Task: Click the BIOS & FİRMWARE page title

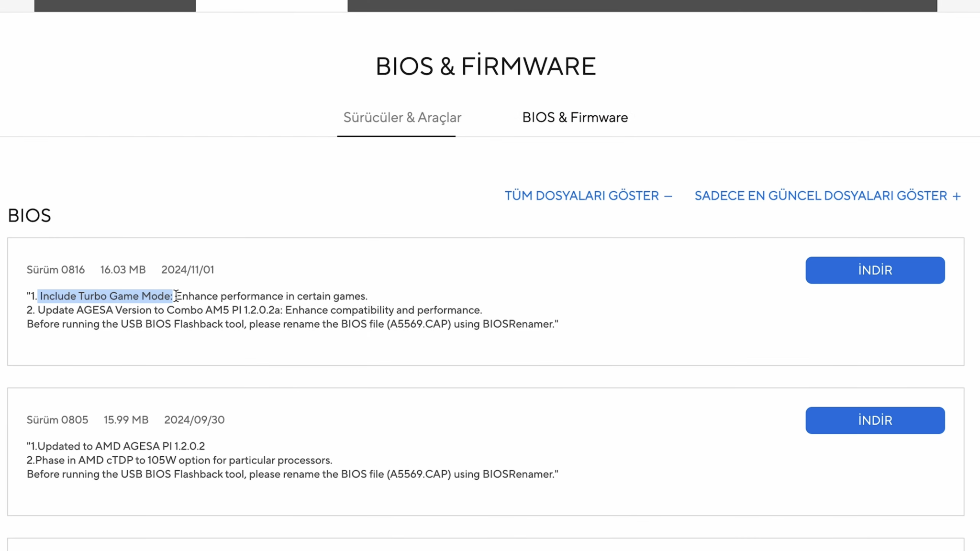Action: coord(486,66)
